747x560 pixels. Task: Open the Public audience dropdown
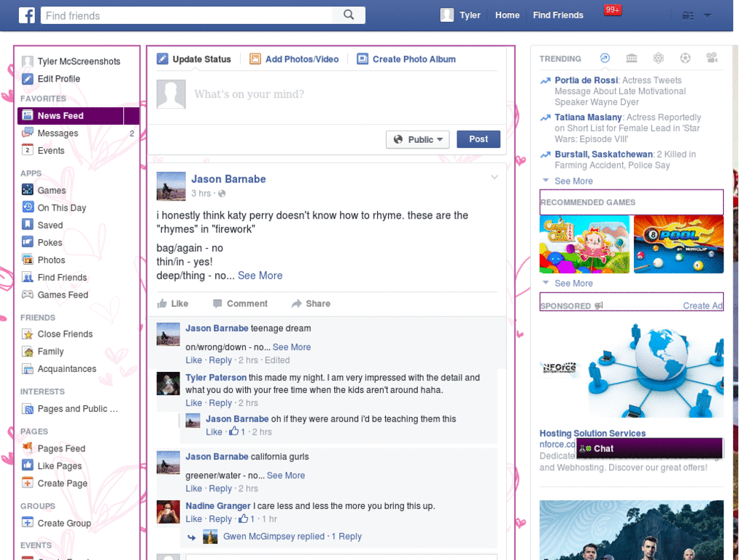[x=417, y=139]
